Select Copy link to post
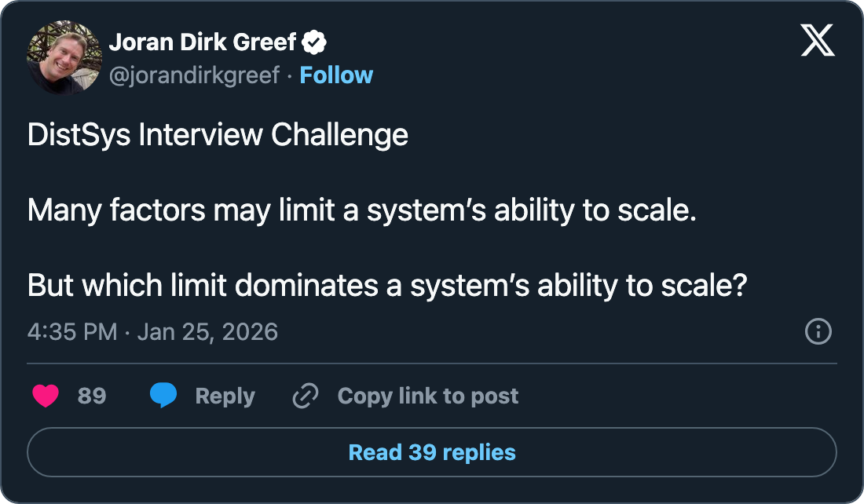 pyautogui.click(x=428, y=396)
